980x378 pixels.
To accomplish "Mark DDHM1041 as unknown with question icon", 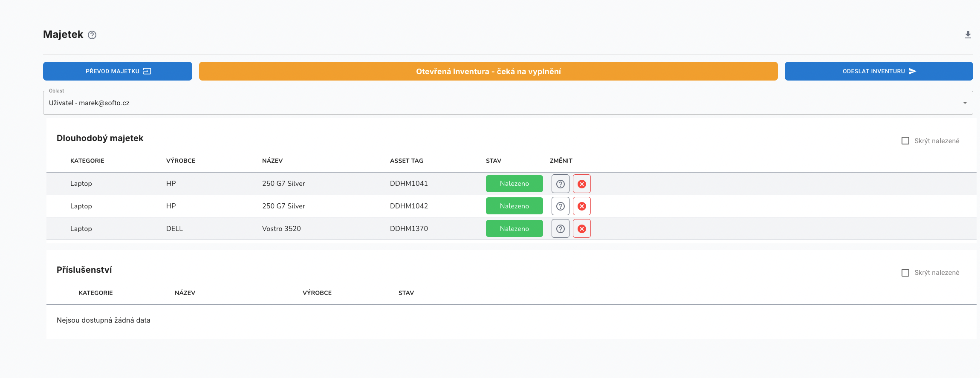I will coord(560,184).
